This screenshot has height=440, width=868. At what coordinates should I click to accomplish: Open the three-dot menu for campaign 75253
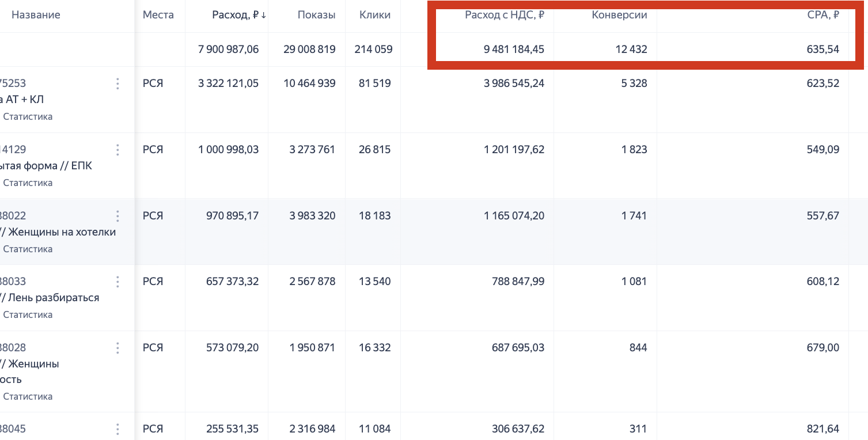[x=117, y=84]
